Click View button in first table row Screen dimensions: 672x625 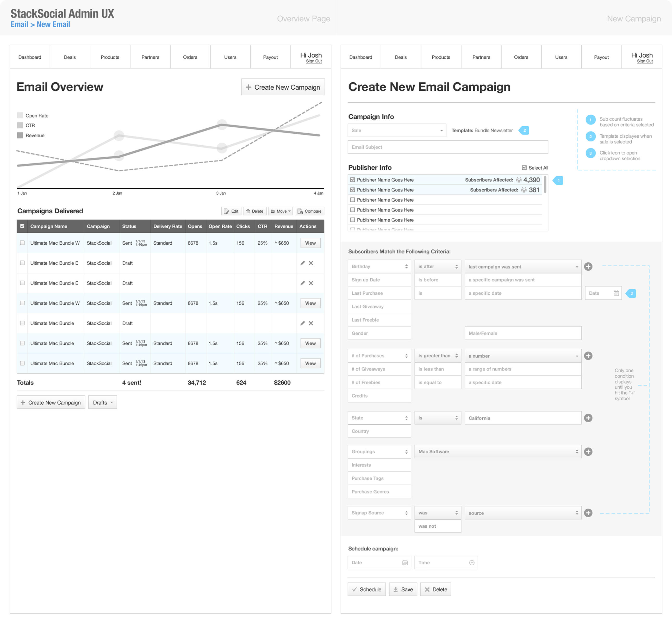tap(310, 243)
